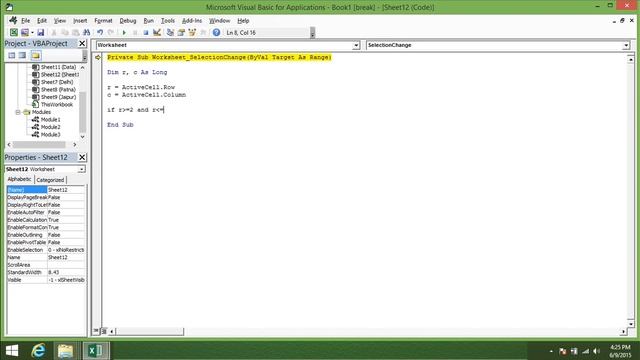Click the Project tree scroll-right arrow
The image size is (640, 360).
(x=74, y=144)
